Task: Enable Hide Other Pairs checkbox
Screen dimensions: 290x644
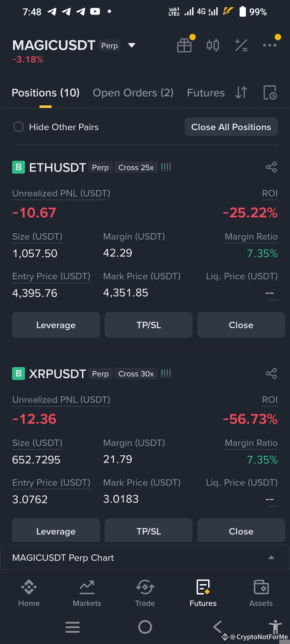Action: [x=19, y=127]
